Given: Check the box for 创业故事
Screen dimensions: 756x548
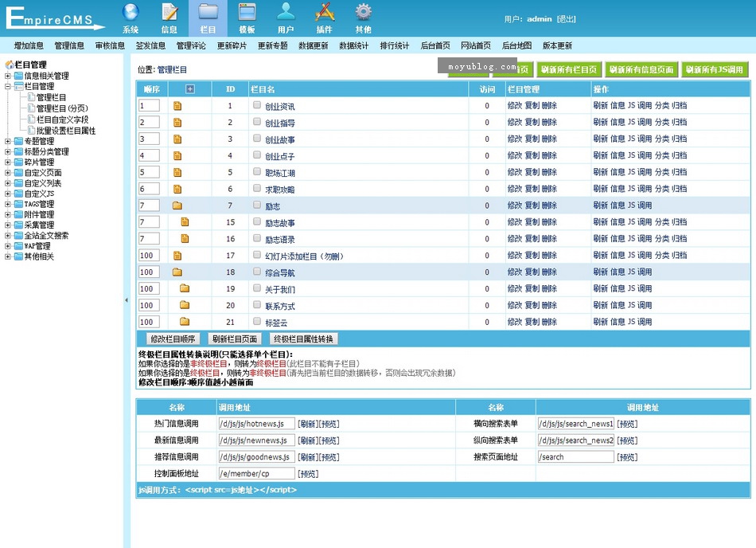Looking at the screenshot, I should pyautogui.click(x=257, y=139).
